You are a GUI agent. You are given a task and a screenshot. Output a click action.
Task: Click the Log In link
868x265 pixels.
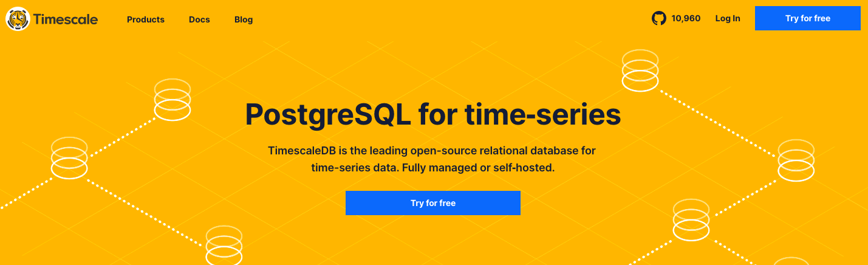(728, 18)
